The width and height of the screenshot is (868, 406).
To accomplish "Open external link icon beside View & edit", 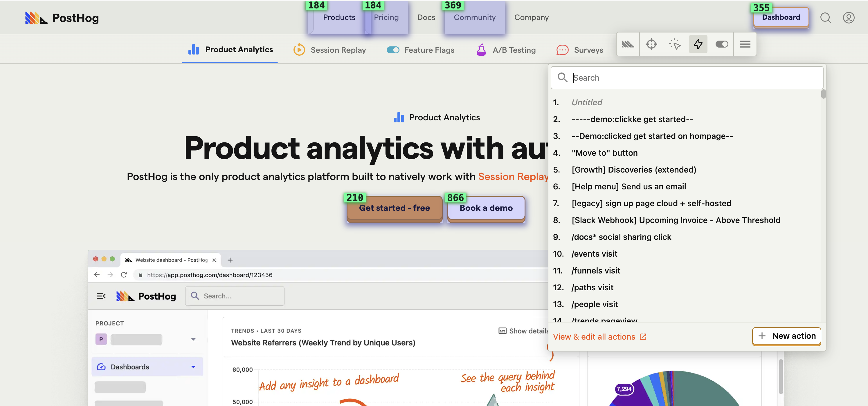I will (643, 337).
